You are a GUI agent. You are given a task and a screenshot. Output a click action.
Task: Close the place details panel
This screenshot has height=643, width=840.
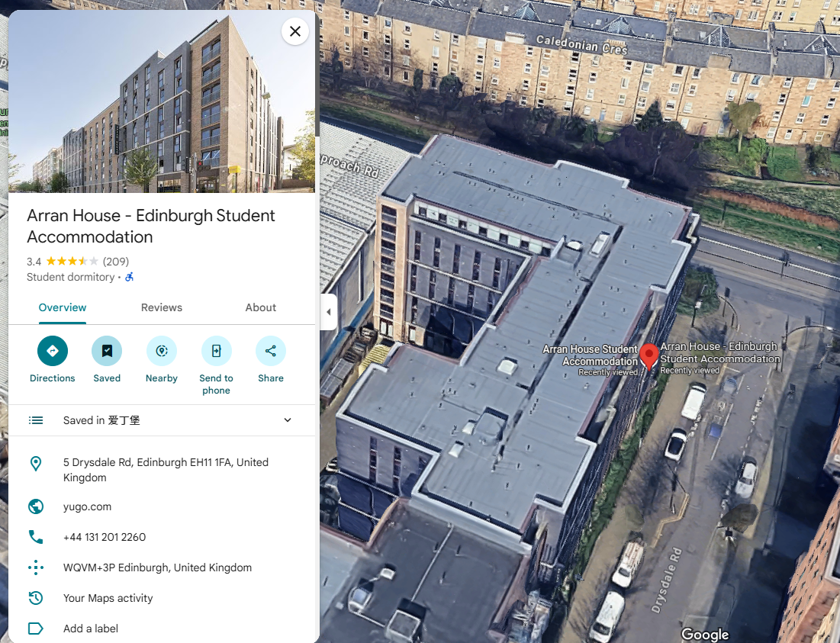coord(295,31)
